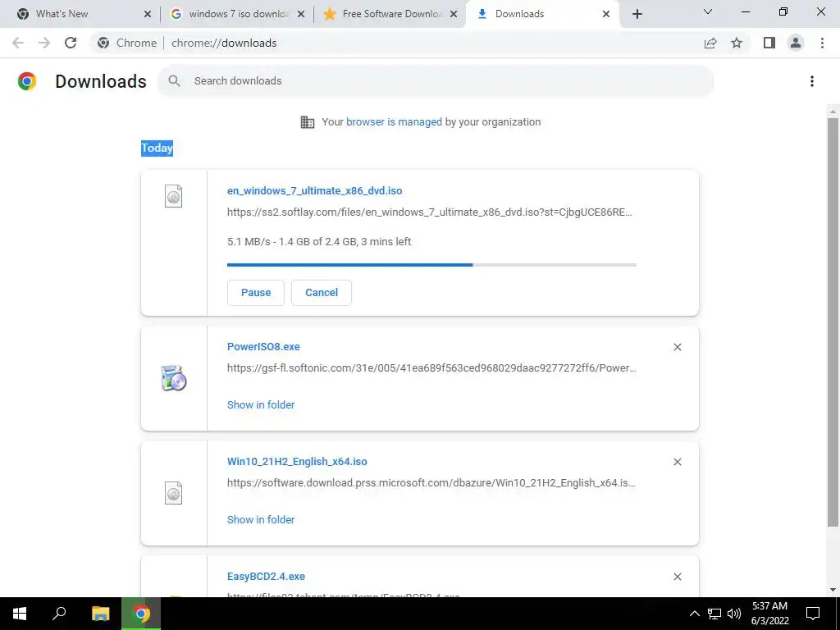Pause the Windows 7 ISO download
The width and height of the screenshot is (840, 630).
[x=256, y=293]
